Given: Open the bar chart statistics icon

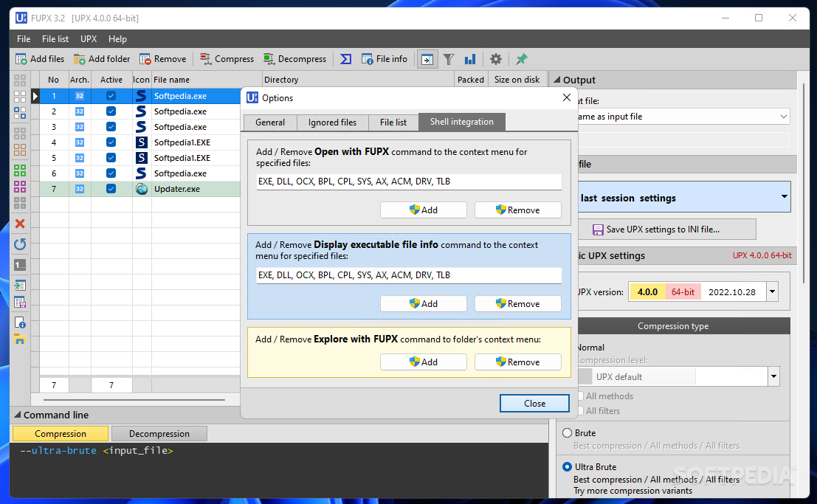Looking at the screenshot, I should [470, 60].
